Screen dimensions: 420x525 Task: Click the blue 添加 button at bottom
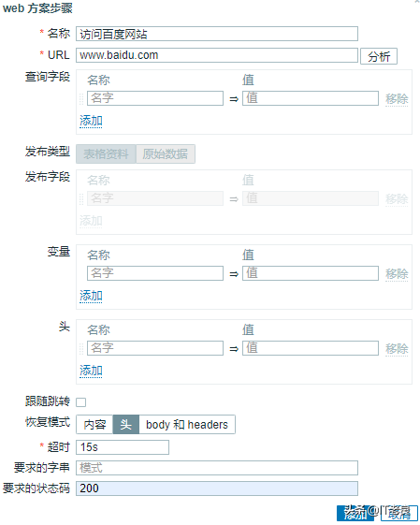point(355,513)
